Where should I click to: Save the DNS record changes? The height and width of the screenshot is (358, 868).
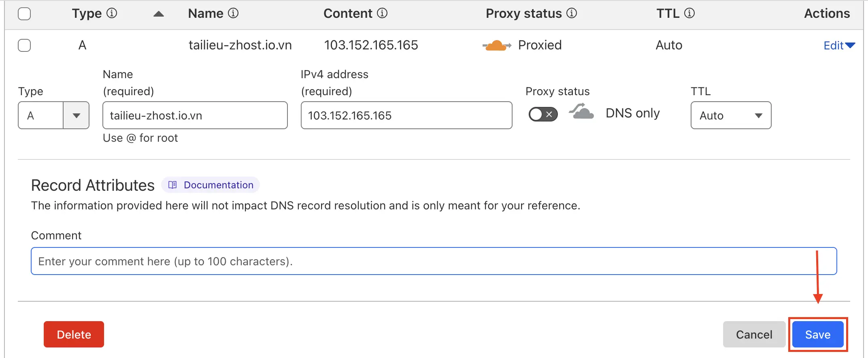click(817, 335)
